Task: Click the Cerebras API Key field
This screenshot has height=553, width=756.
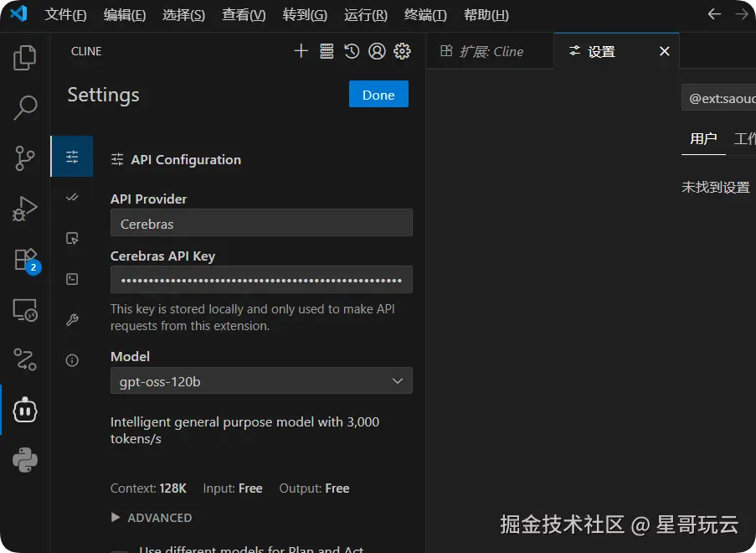Action: pos(261,279)
